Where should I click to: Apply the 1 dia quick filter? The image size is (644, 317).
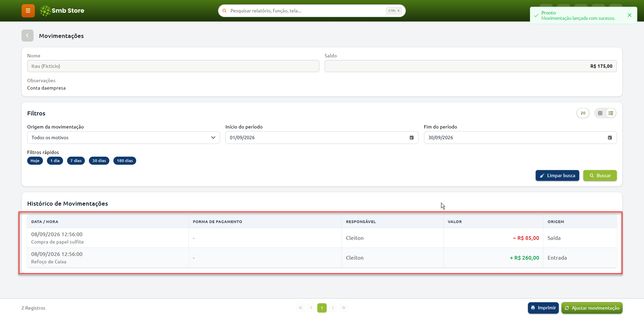pos(55,161)
